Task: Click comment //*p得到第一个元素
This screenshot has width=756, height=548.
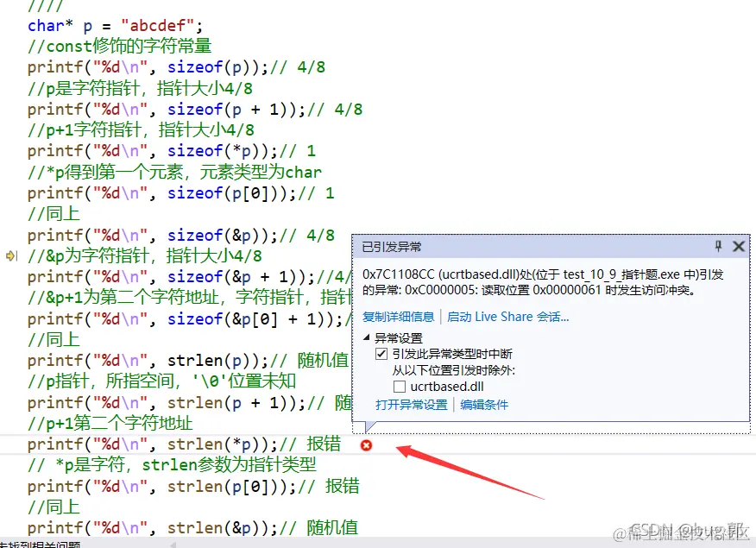Action: click(174, 172)
